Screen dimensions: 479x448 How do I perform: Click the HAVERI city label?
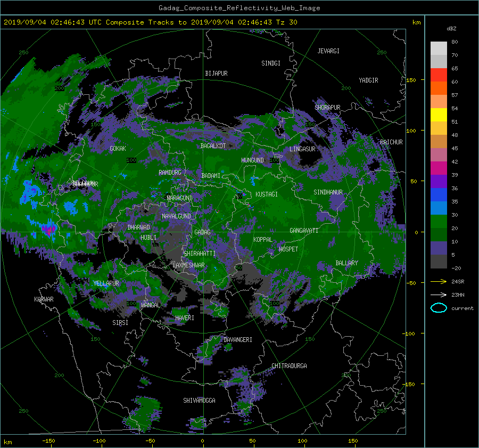[x=185, y=317]
